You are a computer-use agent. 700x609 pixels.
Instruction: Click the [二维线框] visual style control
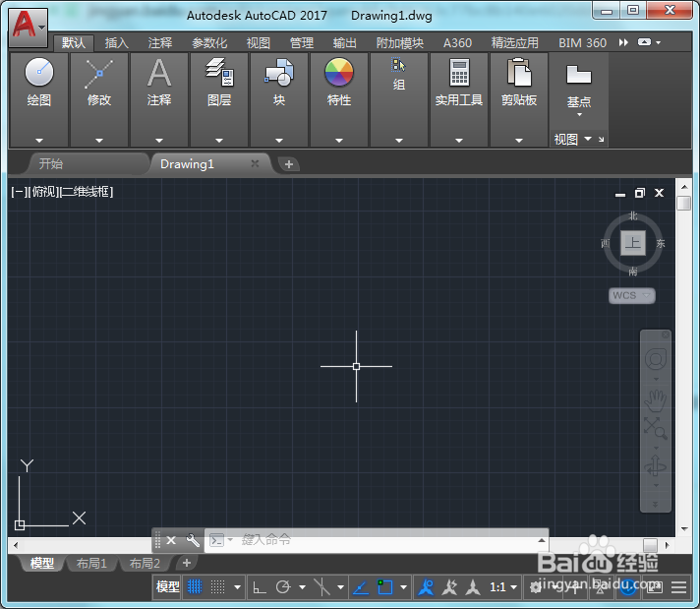87,192
